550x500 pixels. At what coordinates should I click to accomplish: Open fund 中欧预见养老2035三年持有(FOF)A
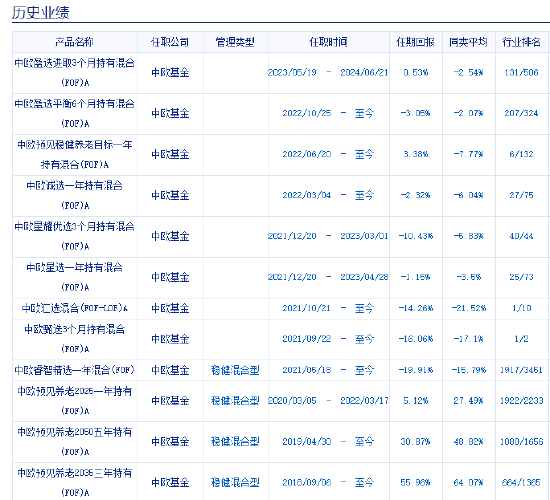[x=74, y=482]
